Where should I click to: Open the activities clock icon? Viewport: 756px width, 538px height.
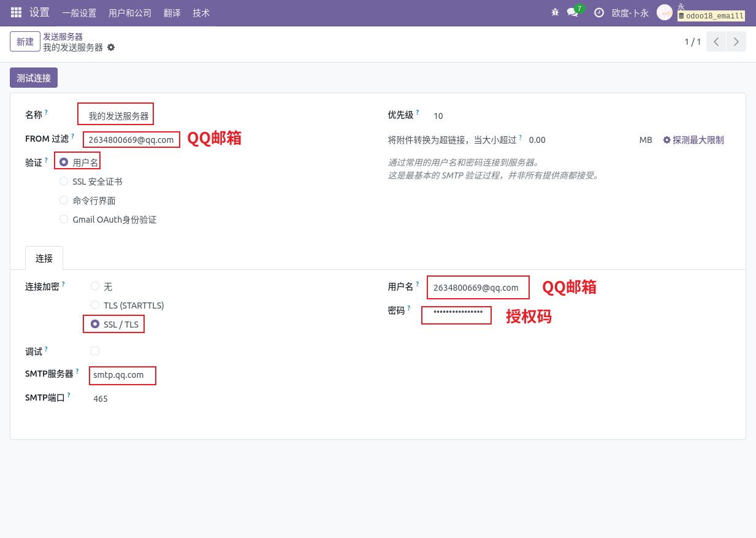click(x=599, y=12)
